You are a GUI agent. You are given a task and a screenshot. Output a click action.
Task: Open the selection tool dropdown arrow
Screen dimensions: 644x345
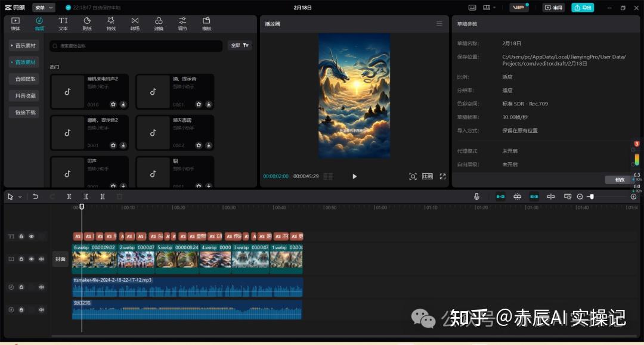click(20, 197)
